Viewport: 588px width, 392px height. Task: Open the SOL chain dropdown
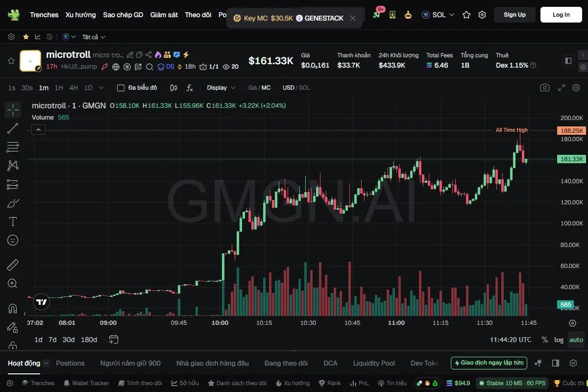click(438, 15)
